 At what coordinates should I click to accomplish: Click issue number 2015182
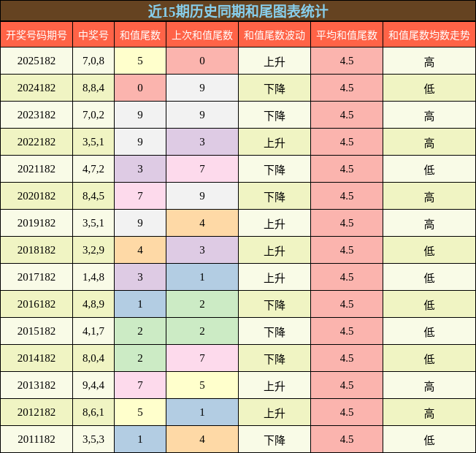click(x=37, y=331)
